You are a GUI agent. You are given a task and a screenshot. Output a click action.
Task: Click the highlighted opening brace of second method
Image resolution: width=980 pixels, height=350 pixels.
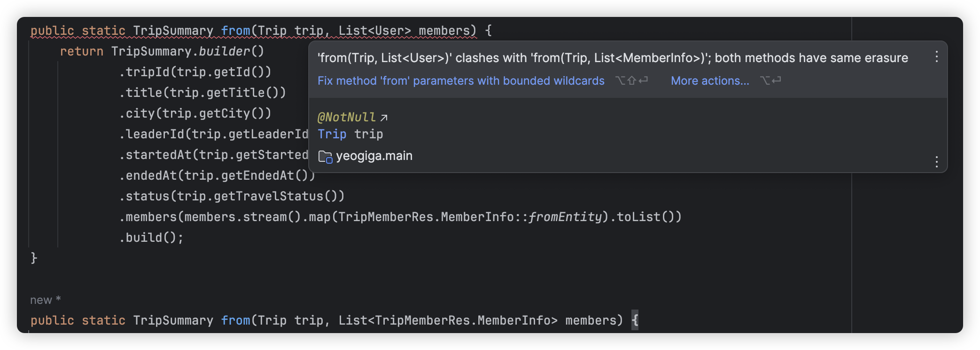[635, 320]
